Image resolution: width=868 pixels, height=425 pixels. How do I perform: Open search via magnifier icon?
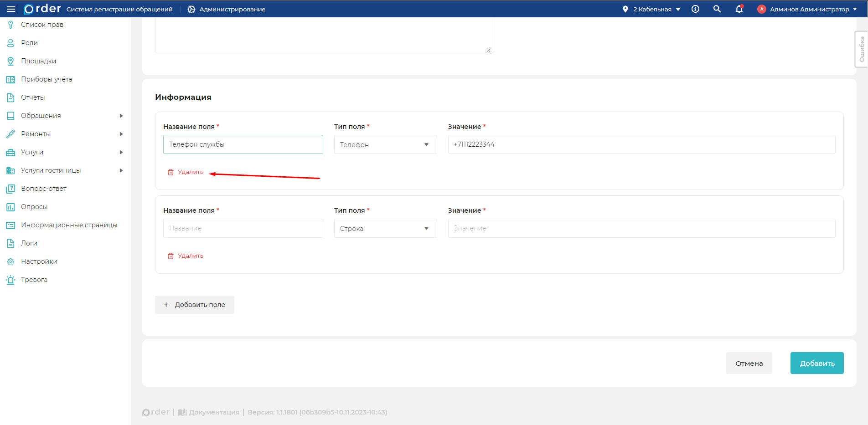pyautogui.click(x=717, y=9)
